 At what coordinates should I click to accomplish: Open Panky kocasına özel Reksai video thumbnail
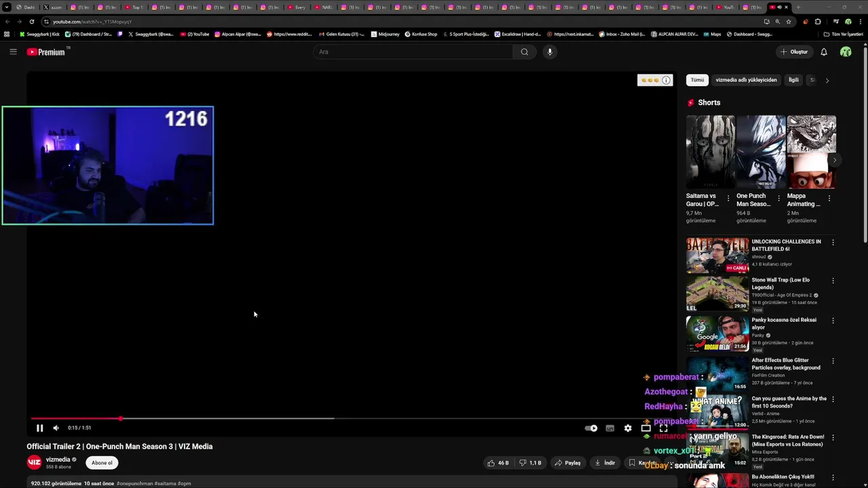point(717,333)
